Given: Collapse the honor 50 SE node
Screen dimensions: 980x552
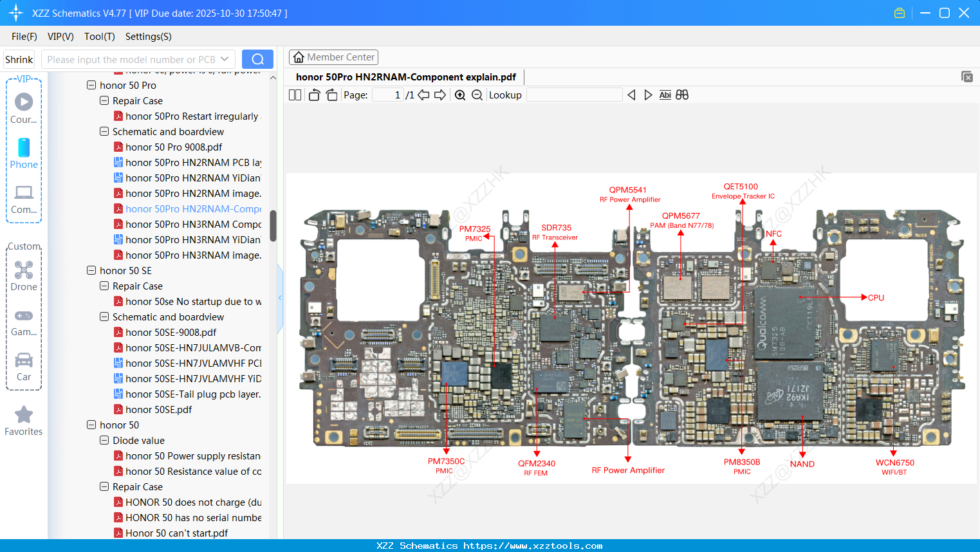Looking at the screenshot, I should click(91, 270).
